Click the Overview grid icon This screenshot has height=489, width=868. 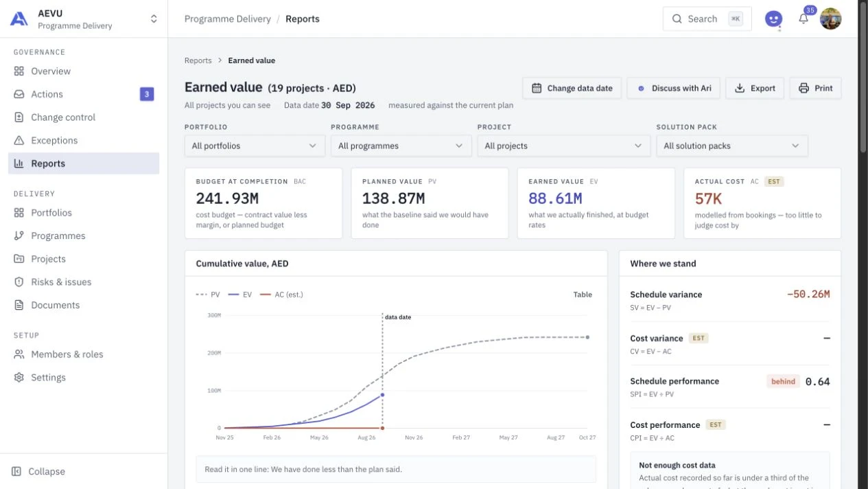[19, 71]
